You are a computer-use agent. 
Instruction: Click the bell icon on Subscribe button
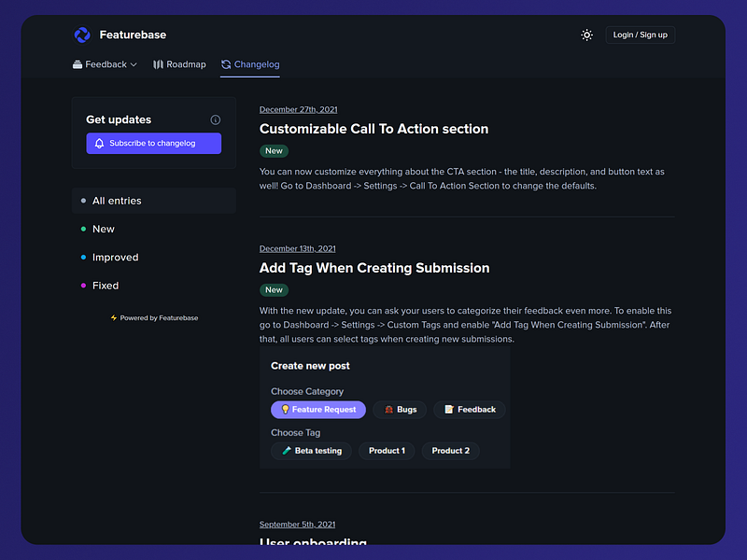[x=99, y=143]
